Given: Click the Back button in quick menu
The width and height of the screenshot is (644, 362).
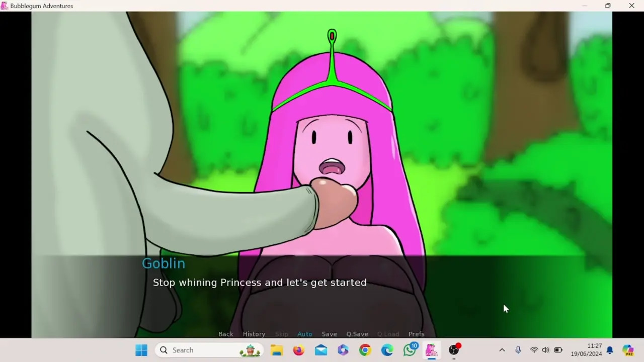Looking at the screenshot, I should click(225, 334).
